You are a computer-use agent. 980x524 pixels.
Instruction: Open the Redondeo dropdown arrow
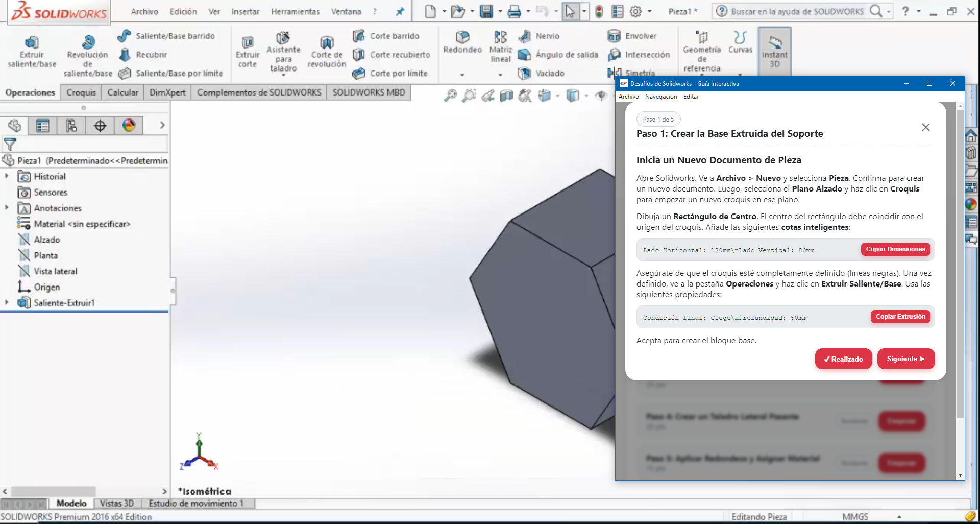(x=462, y=75)
